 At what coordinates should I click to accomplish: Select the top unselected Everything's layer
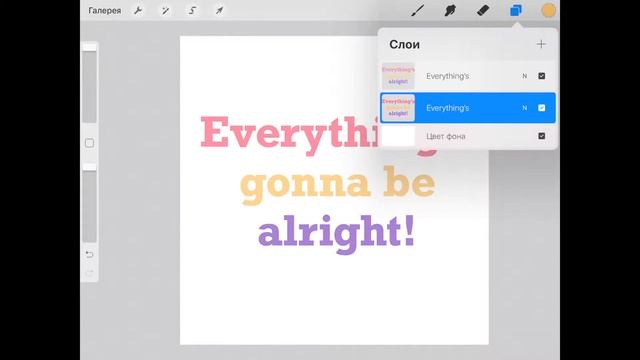(x=468, y=76)
